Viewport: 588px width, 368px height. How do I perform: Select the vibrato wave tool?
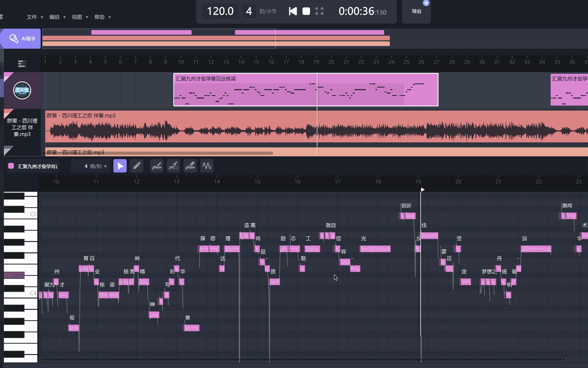(207, 166)
